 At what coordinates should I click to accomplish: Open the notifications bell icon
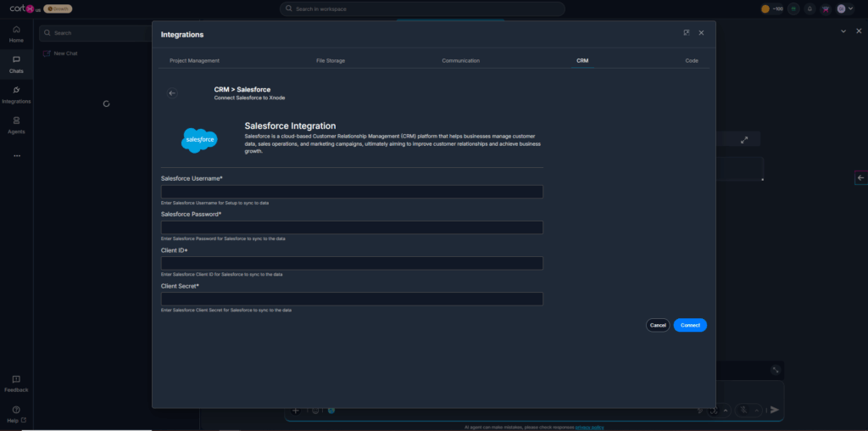[x=810, y=8]
